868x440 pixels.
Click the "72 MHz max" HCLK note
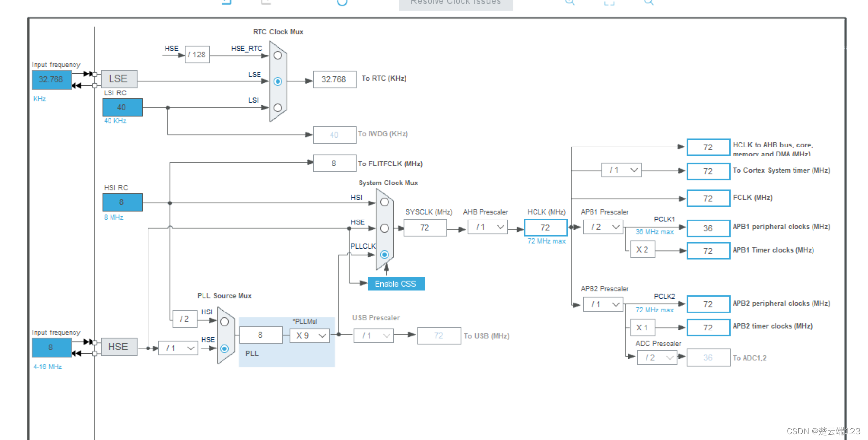click(x=547, y=241)
